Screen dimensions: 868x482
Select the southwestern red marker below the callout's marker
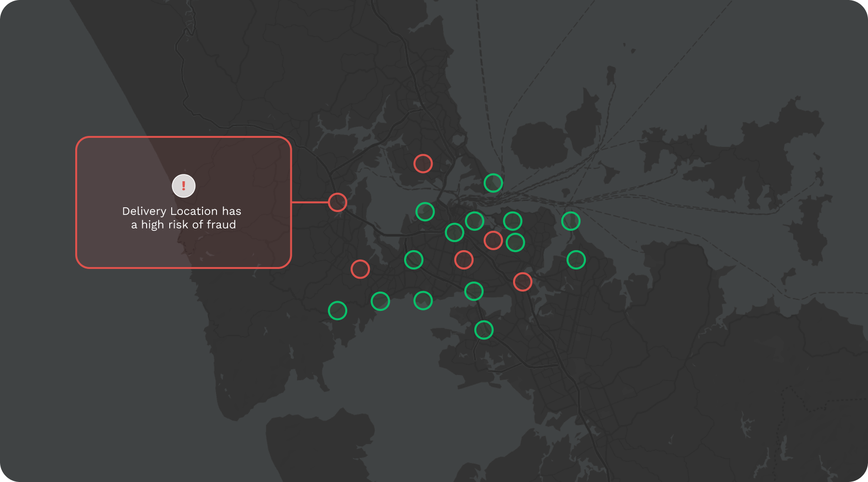click(360, 269)
